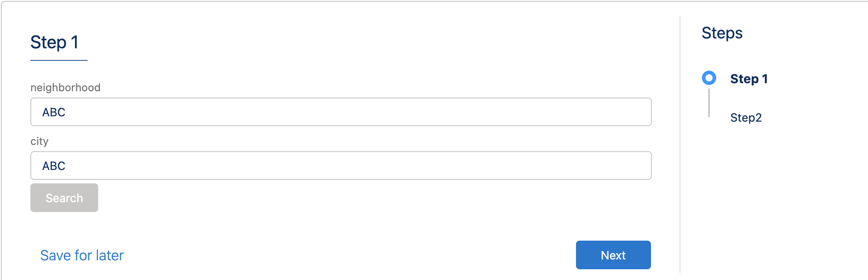Click the blue Next button
This screenshot has height=280, width=868.
coord(613,255)
